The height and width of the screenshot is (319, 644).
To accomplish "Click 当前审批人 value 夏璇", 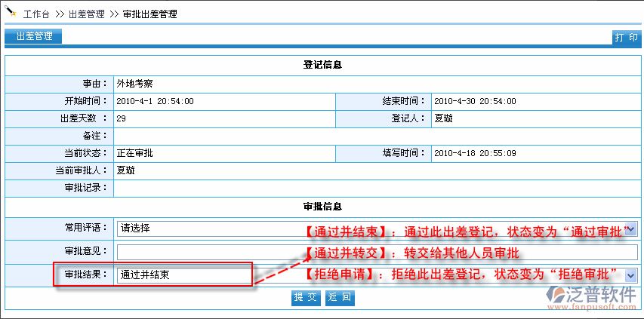I will click(x=125, y=170).
